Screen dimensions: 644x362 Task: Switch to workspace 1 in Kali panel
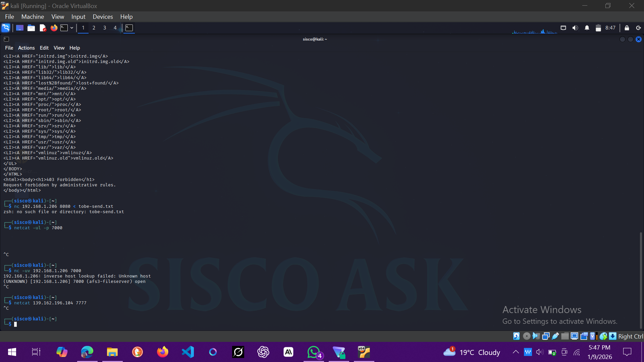(83, 28)
